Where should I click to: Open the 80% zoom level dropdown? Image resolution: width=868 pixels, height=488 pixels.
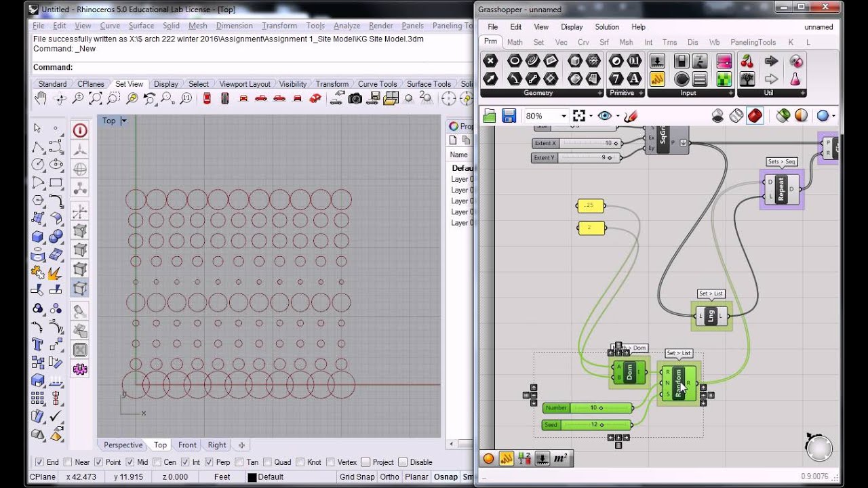[x=563, y=116]
